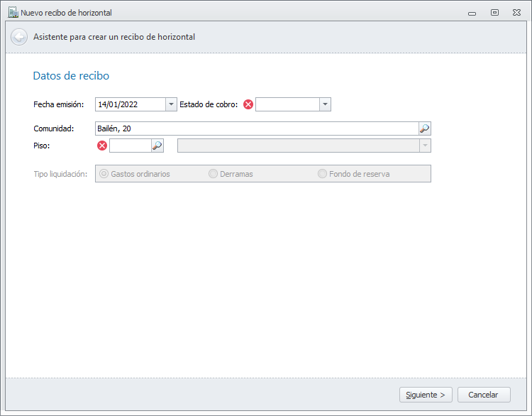Maximize the Nuevo recibo window
The height and width of the screenshot is (416, 532).
pos(494,13)
